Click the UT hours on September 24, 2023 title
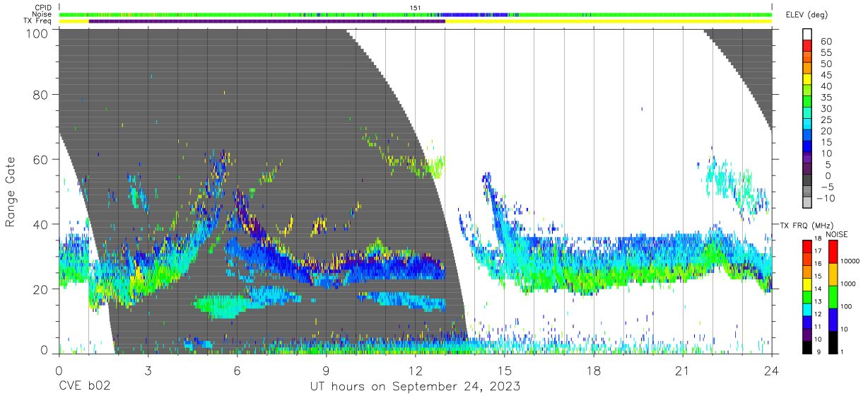The width and height of the screenshot is (868, 401). click(416, 387)
